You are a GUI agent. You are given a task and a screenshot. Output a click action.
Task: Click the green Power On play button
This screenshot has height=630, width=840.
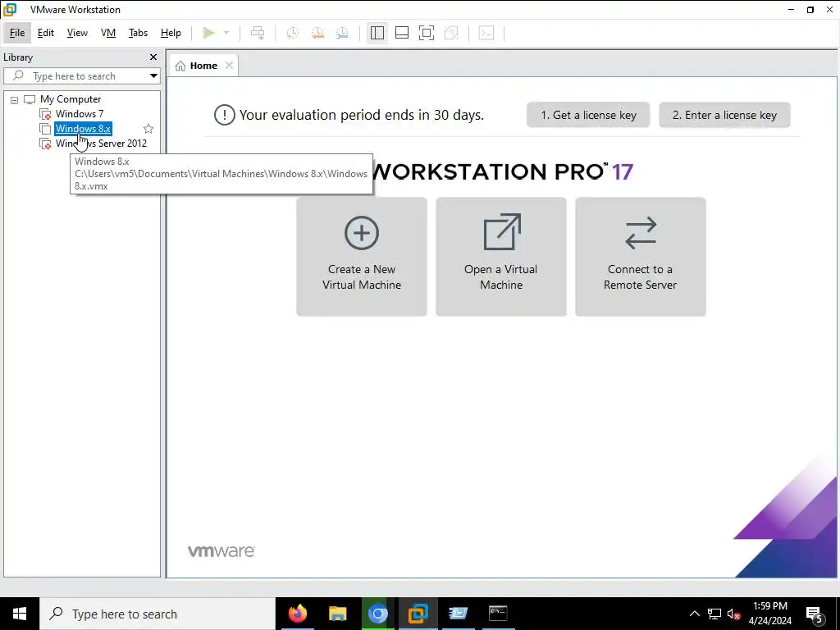208,33
